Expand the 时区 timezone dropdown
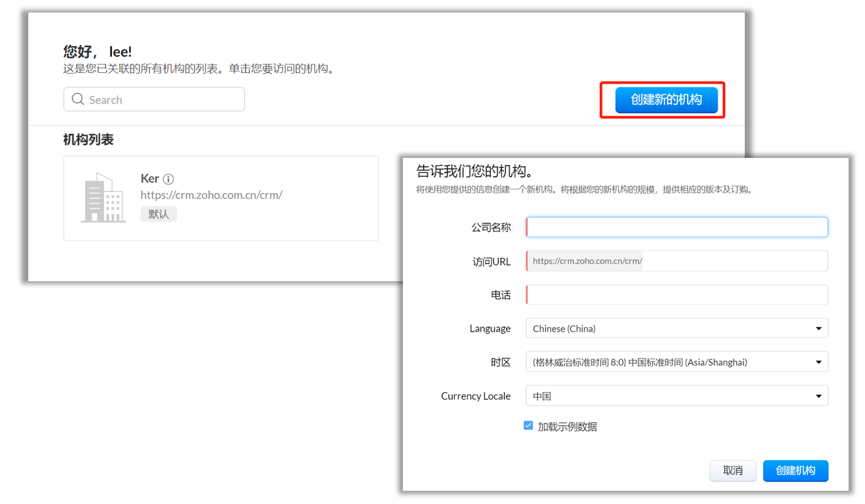Screen dimensions: 865x504 677,362
